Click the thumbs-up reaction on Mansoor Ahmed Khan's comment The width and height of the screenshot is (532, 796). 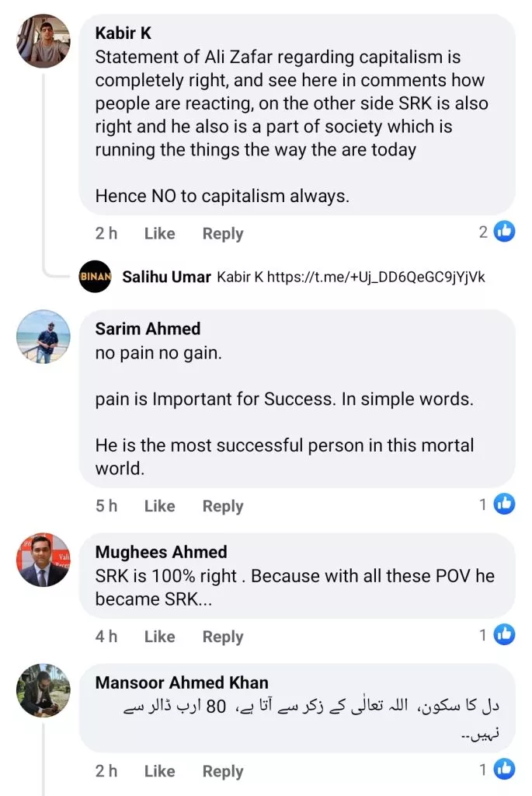505,770
